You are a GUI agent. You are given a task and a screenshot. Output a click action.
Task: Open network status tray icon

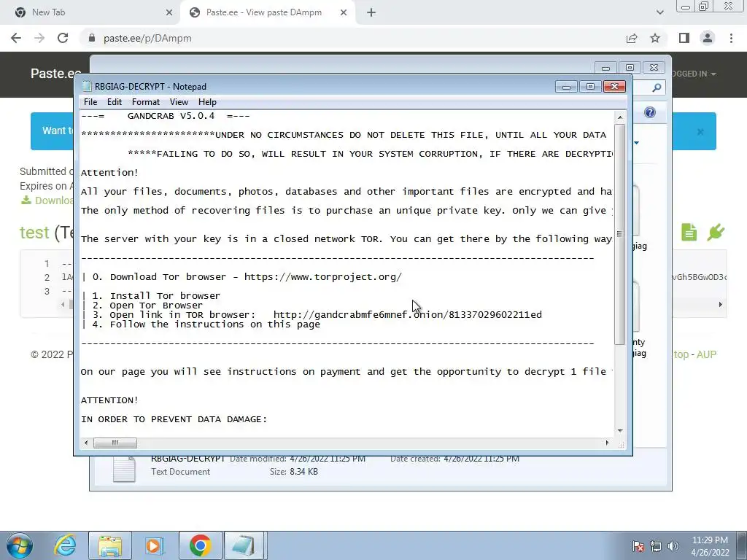[656, 547]
